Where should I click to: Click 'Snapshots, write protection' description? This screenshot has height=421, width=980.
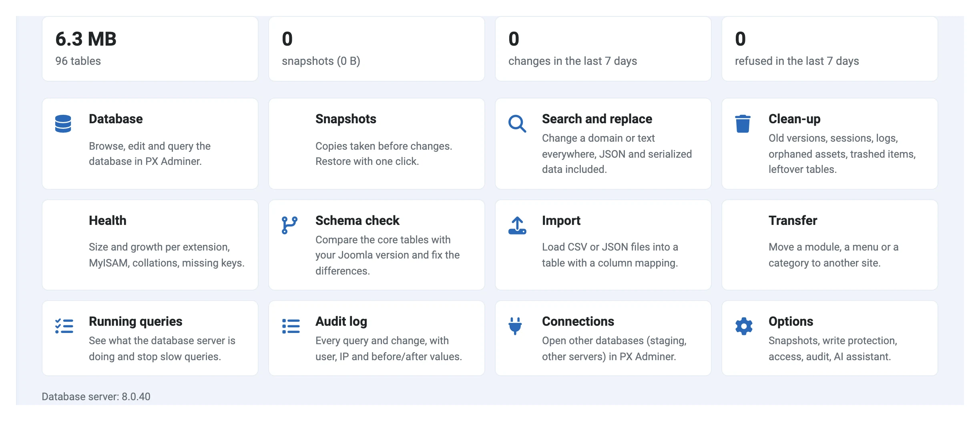point(833,349)
